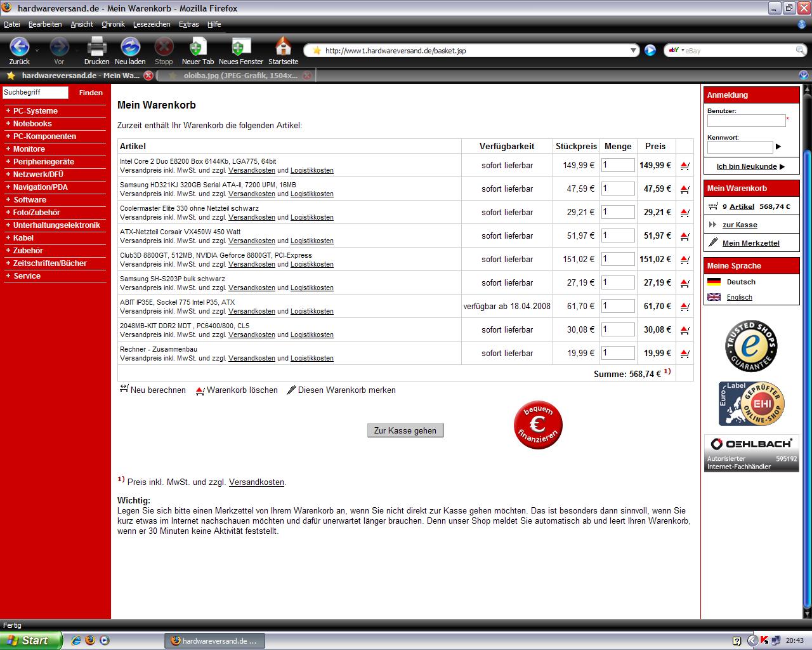Click the Oehlbach dealer banner
812x650 pixels.
752,453
